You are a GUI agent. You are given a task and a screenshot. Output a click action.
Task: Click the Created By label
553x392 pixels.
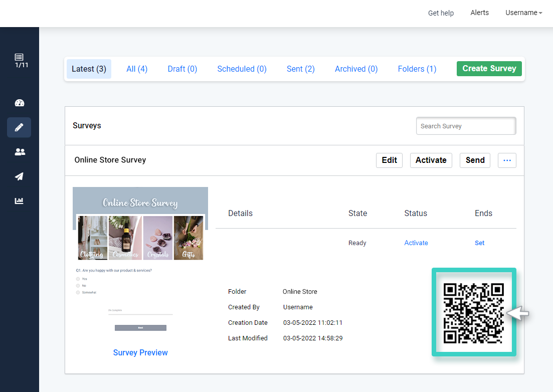244,307
